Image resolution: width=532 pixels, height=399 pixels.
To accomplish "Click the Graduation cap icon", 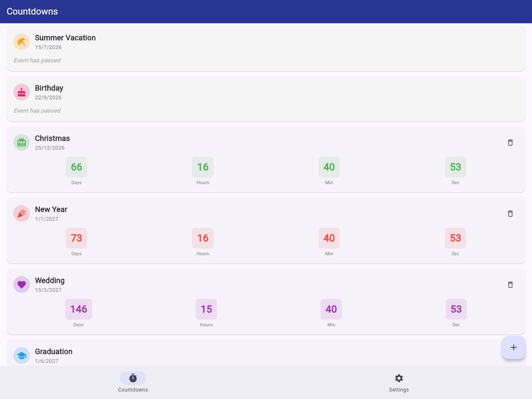I will point(22,356).
